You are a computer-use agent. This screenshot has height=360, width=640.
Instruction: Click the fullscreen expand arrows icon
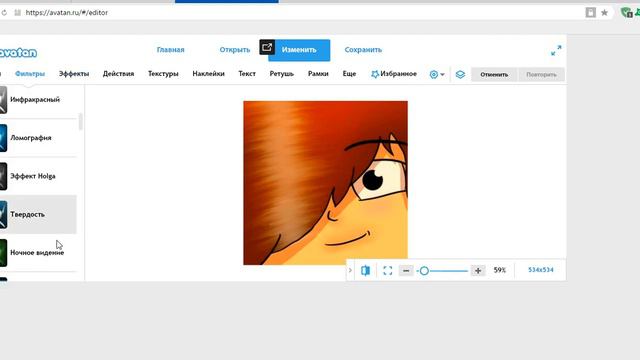[556, 51]
